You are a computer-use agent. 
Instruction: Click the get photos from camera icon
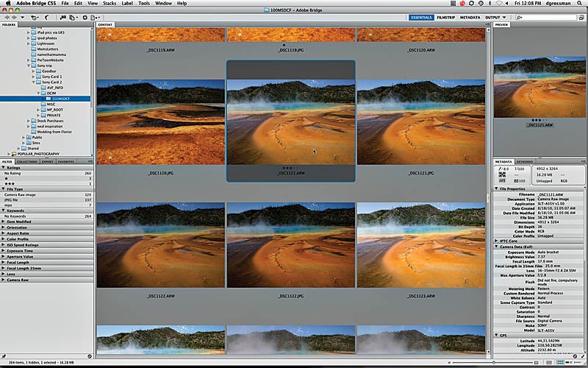pyautogui.click(x=62, y=17)
